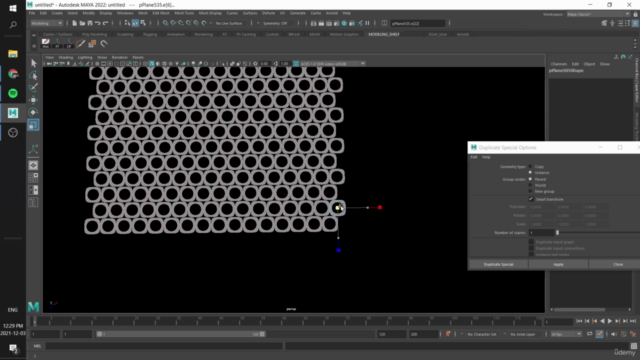The width and height of the screenshot is (640, 360).
Task: Open Edit menu in Duplicate Special Options
Action: (x=474, y=157)
